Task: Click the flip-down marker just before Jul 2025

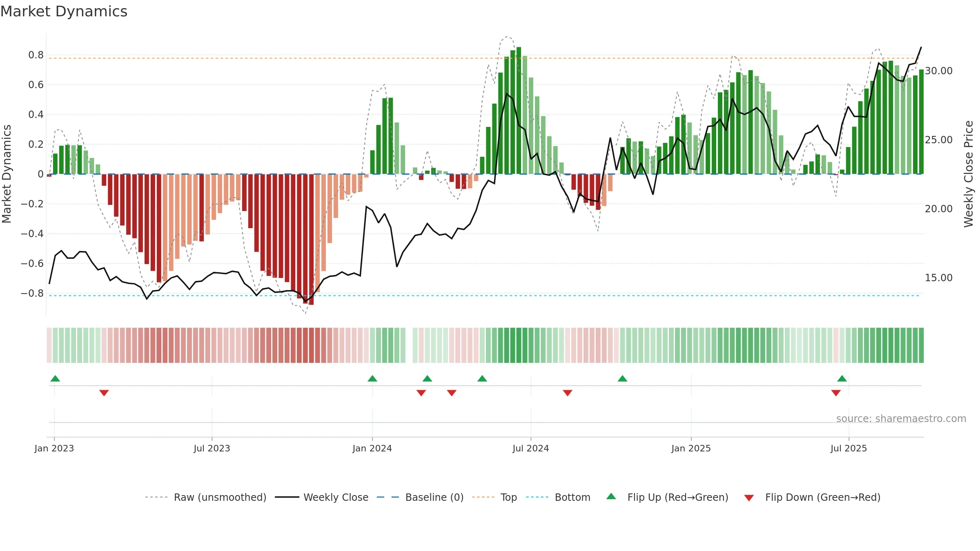Action: [x=836, y=393]
